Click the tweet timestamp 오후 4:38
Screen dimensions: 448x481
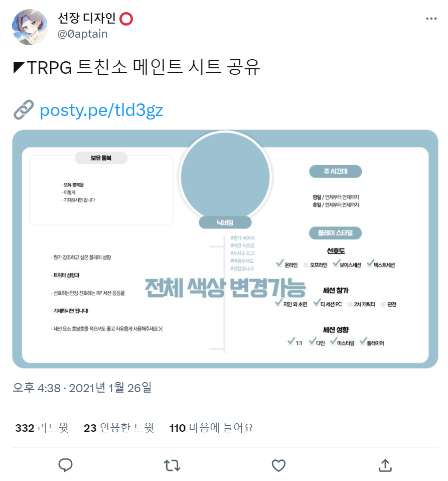tap(37, 388)
